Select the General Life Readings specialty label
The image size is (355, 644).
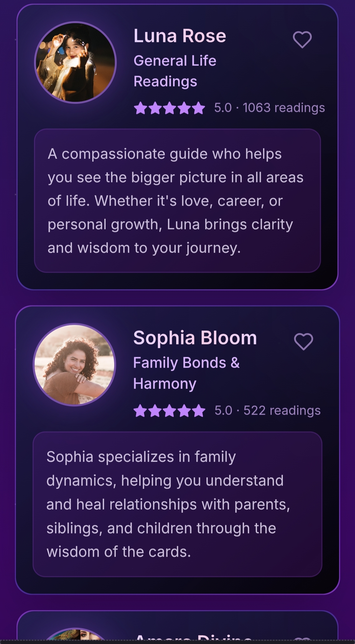click(175, 71)
